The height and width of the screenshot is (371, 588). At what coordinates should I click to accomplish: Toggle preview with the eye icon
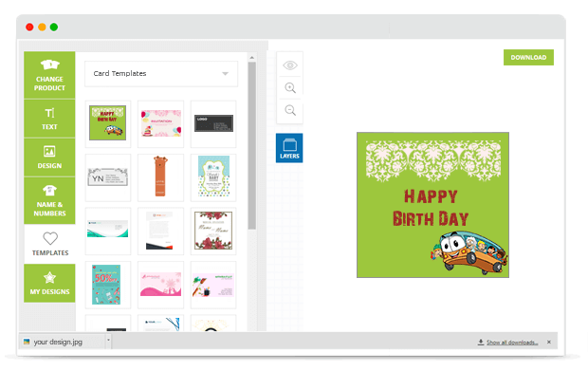point(290,65)
